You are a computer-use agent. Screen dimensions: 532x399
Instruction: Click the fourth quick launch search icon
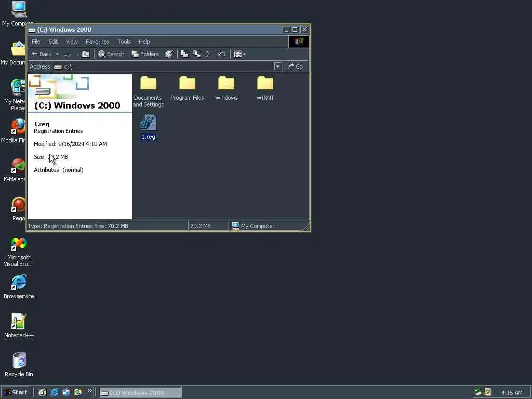tap(78, 393)
